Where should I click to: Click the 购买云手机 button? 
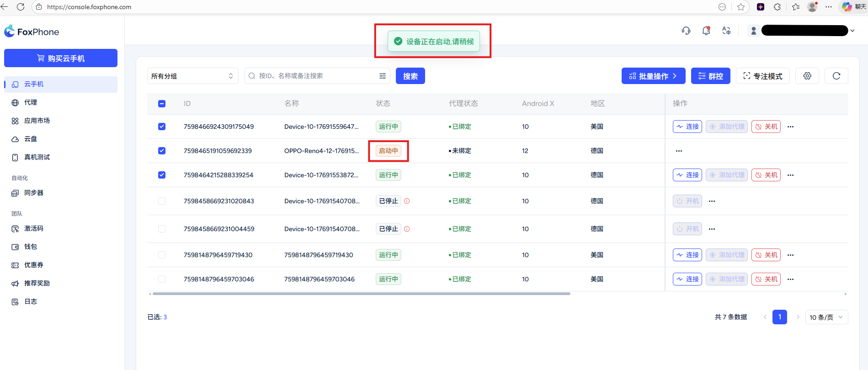pyautogui.click(x=61, y=58)
